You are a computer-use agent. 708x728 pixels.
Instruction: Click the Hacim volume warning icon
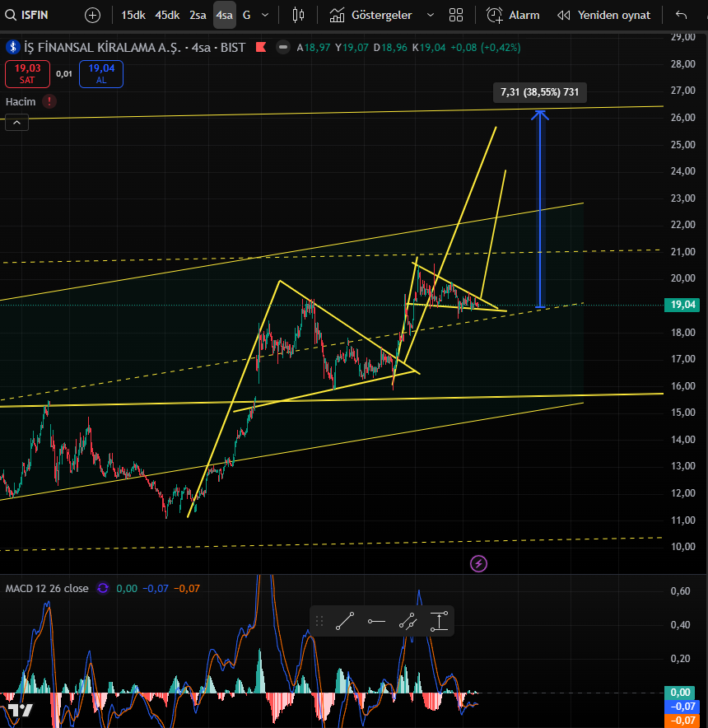tap(49, 101)
